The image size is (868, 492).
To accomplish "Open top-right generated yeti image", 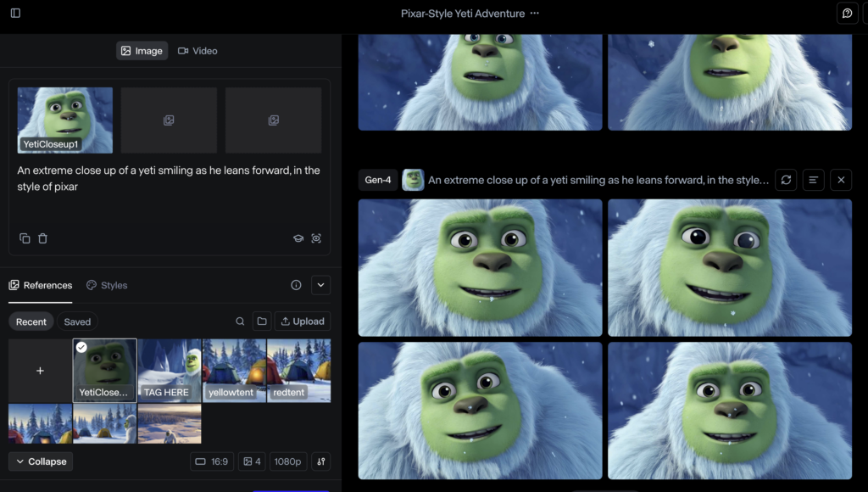I will 730,267.
